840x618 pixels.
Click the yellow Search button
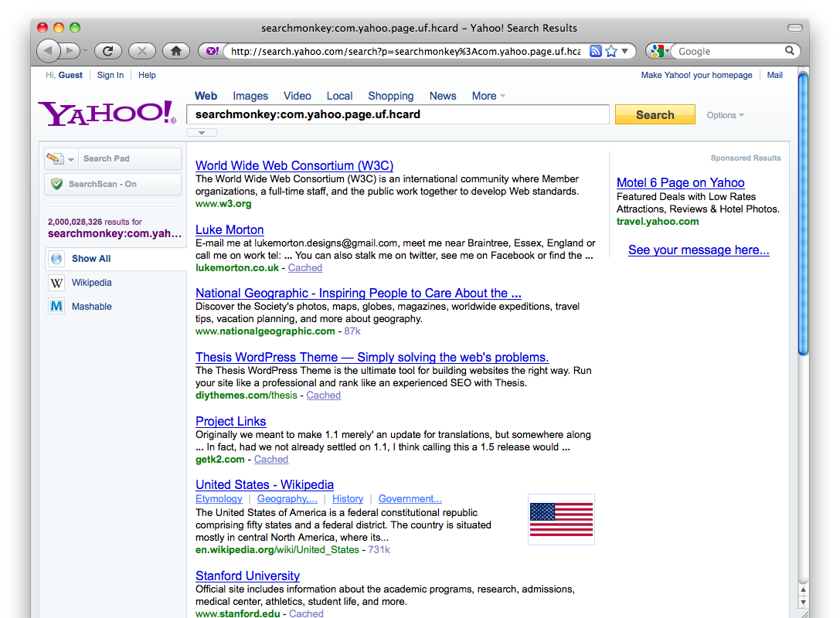click(655, 114)
